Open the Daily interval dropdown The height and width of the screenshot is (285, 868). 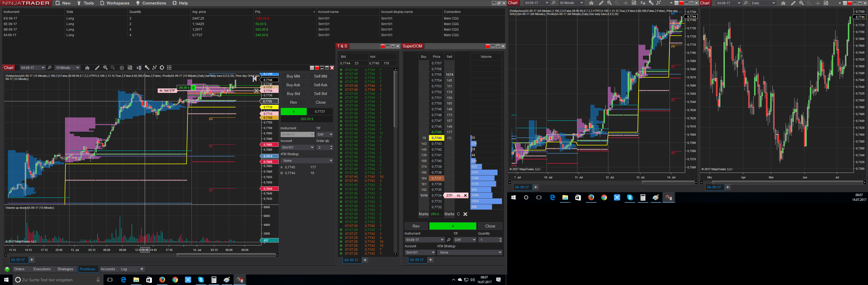point(763,3)
